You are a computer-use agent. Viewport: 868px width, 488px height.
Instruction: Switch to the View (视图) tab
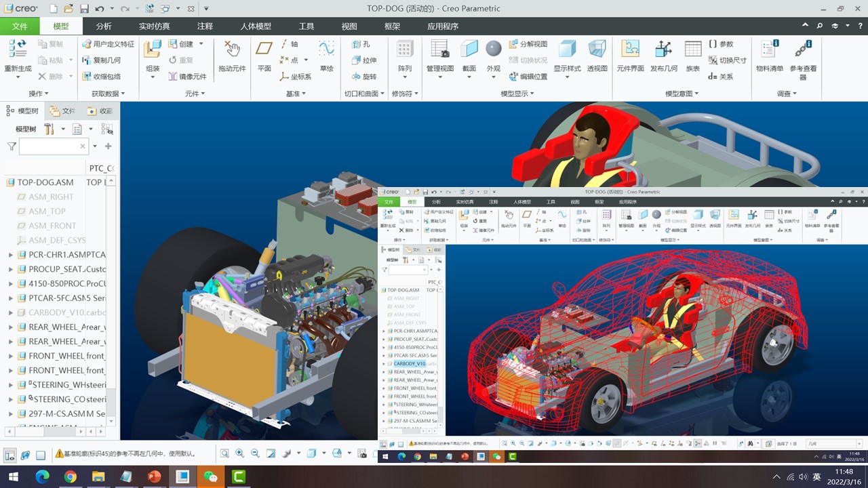click(x=349, y=26)
